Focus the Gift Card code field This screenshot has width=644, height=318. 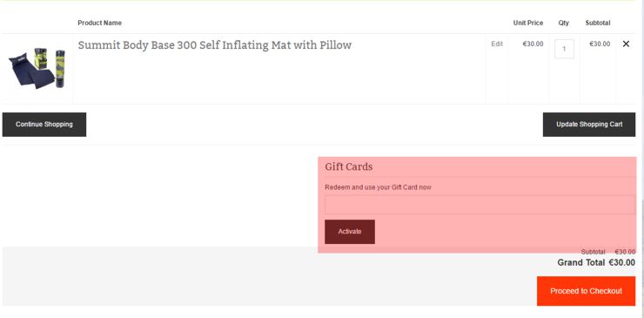click(480, 205)
